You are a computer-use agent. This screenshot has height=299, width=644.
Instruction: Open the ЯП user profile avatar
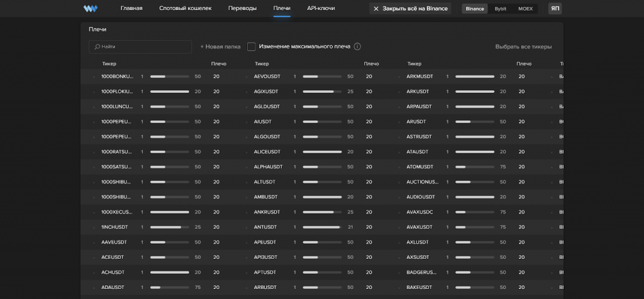coord(555,9)
